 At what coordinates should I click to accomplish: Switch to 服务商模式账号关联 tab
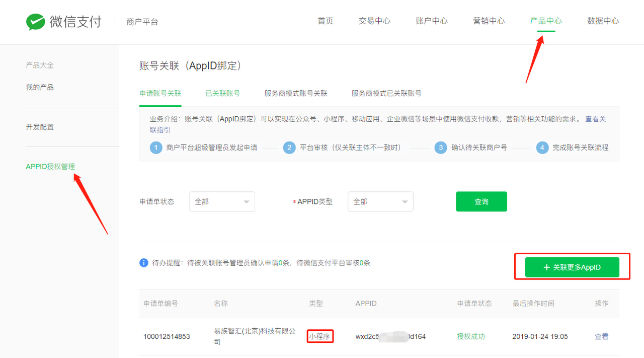point(296,93)
